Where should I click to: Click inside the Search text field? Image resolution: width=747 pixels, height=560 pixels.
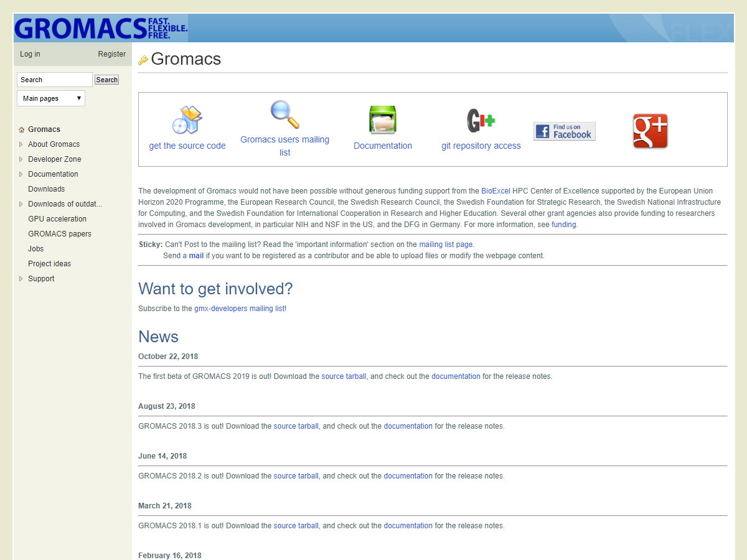coord(54,80)
